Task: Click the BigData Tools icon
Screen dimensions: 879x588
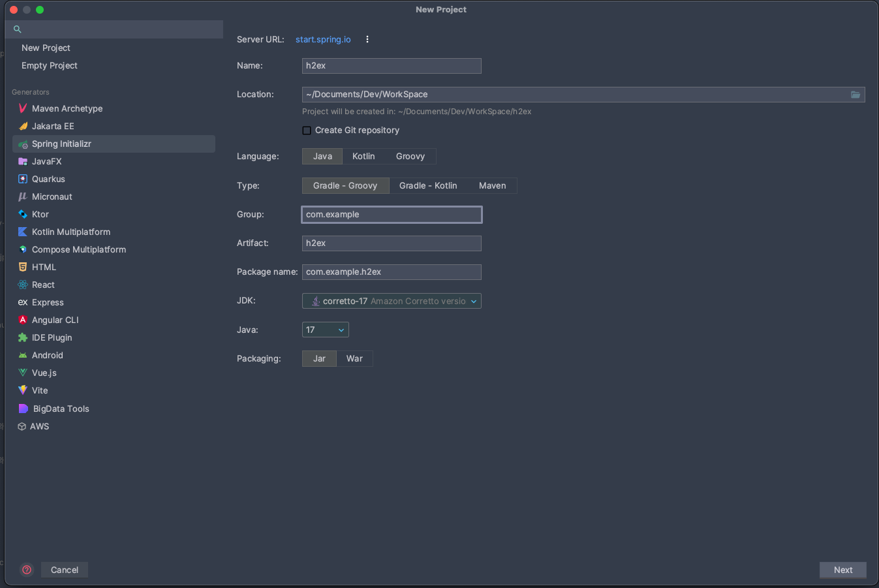Action: [x=23, y=409]
